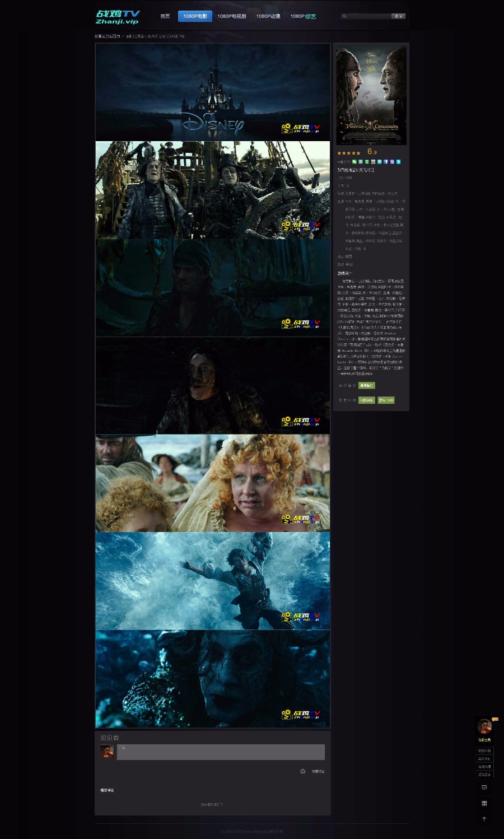Click the floating user avatar
Image resolution: width=504 pixels, height=839 pixels.
(484, 726)
